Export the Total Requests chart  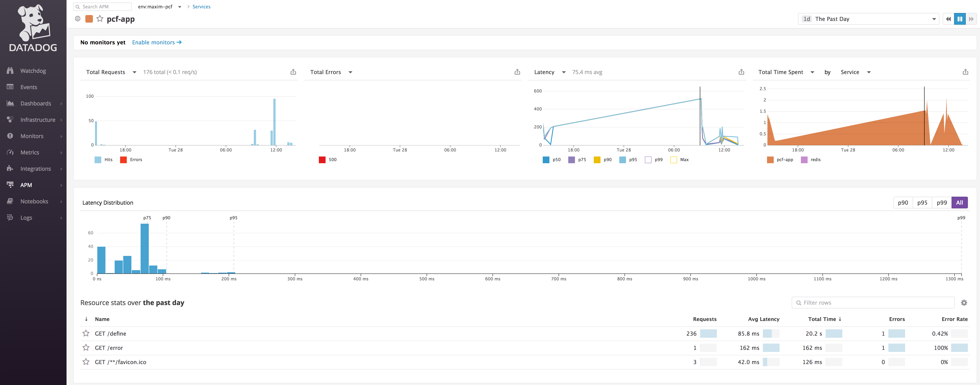[x=293, y=72]
